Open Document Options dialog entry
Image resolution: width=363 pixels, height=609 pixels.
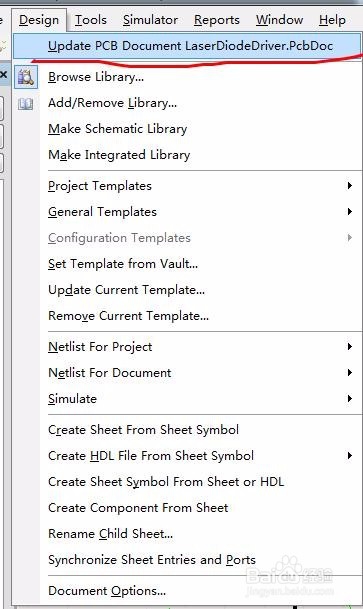[x=107, y=591]
